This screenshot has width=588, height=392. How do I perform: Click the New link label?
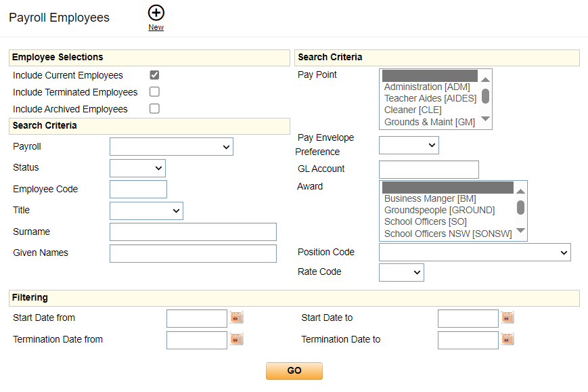pos(156,28)
